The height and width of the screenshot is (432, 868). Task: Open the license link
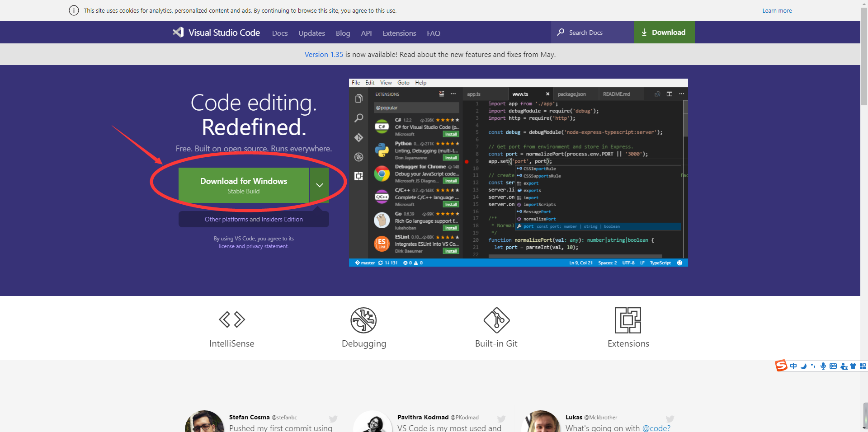[226, 246]
